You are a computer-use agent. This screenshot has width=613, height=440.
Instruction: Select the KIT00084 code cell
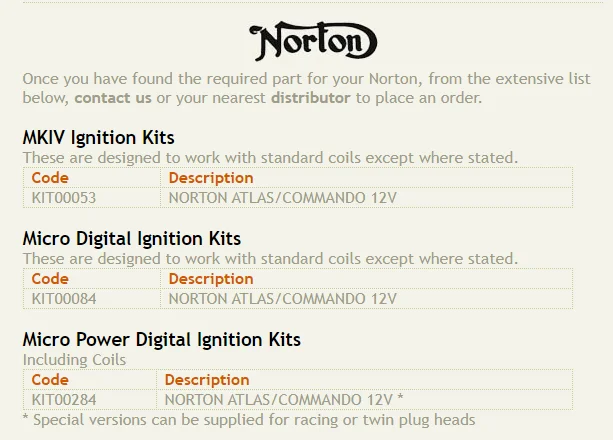(64, 298)
